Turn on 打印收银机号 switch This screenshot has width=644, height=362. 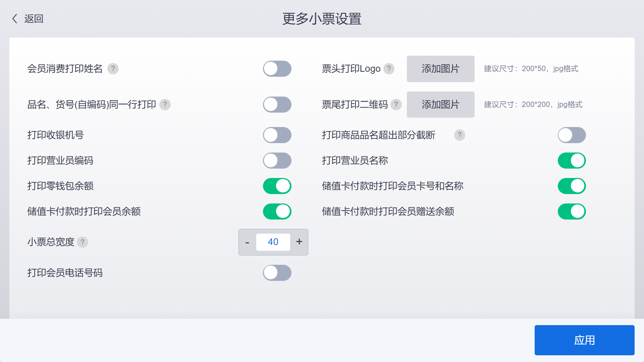click(x=277, y=135)
